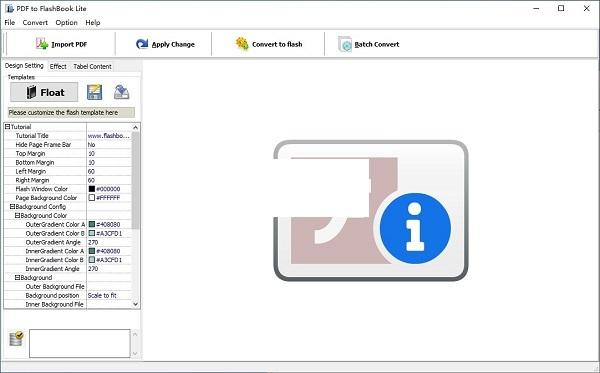Click the OuterGradient Color A label
This screenshot has height=373, width=600.
tap(55, 225)
